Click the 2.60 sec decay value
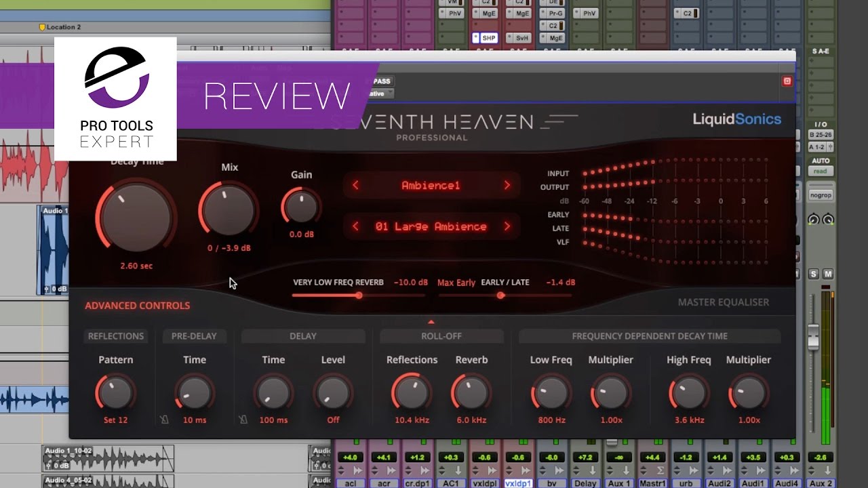The width and height of the screenshot is (868, 488). (136, 266)
